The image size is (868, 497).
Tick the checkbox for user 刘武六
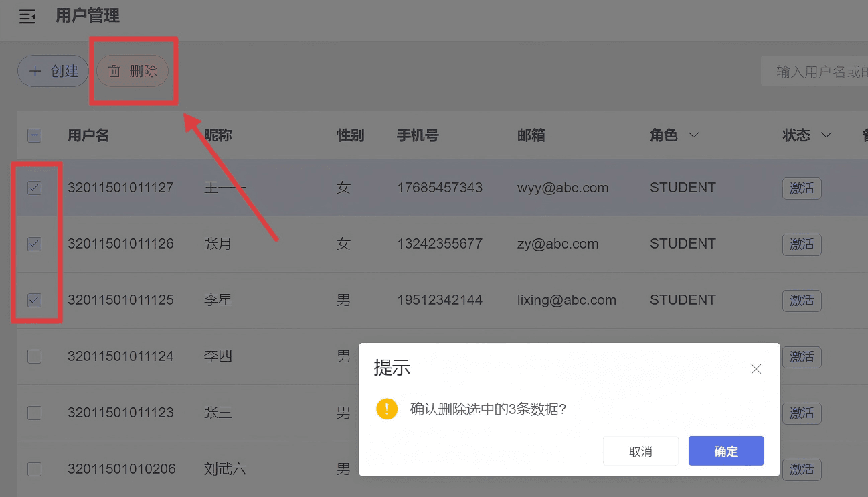[34, 470]
